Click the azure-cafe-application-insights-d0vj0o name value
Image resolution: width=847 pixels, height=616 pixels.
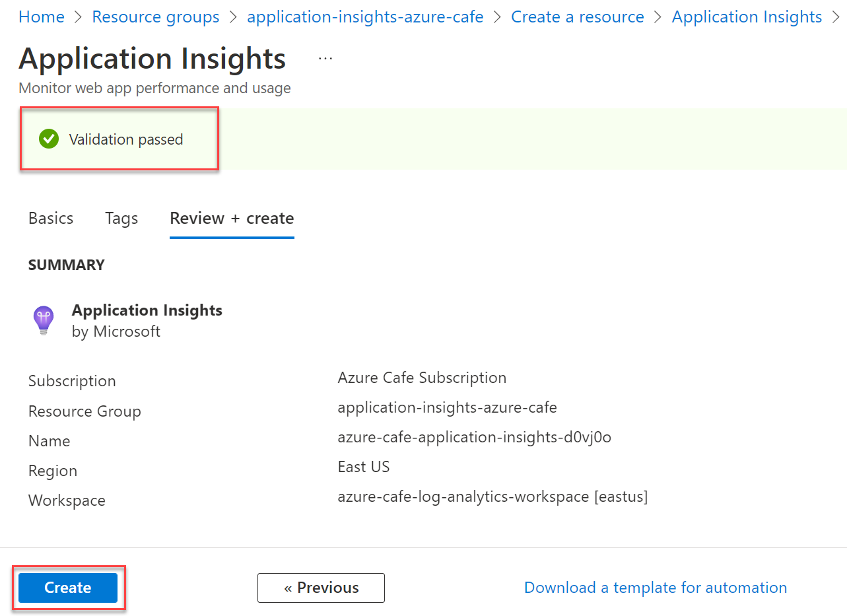(474, 437)
